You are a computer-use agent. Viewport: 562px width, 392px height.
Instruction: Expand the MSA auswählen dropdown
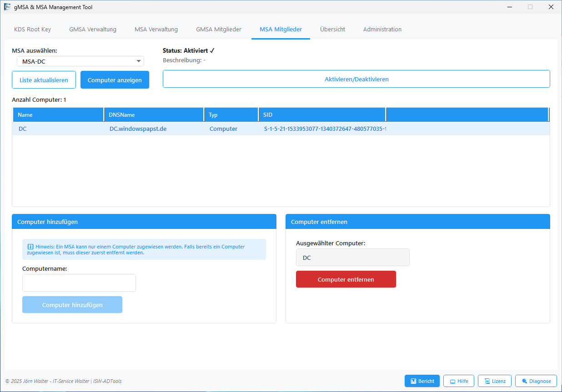(x=138, y=61)
